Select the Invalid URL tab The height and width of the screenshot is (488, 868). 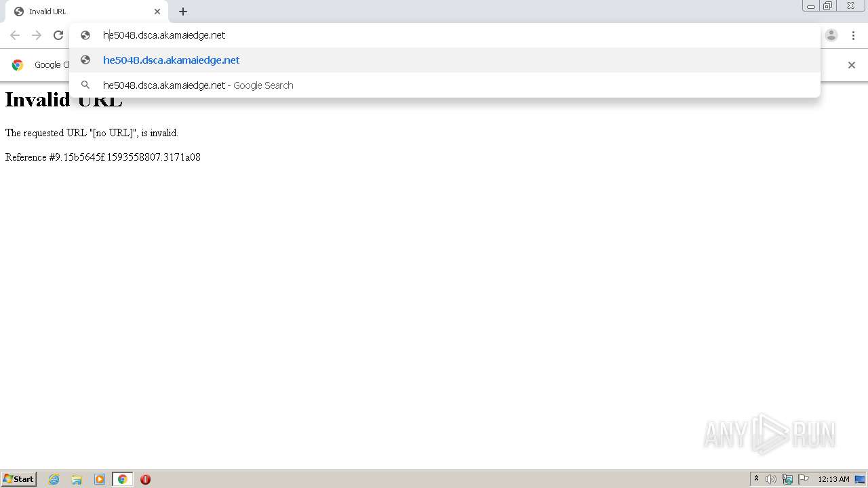(87, 12)
